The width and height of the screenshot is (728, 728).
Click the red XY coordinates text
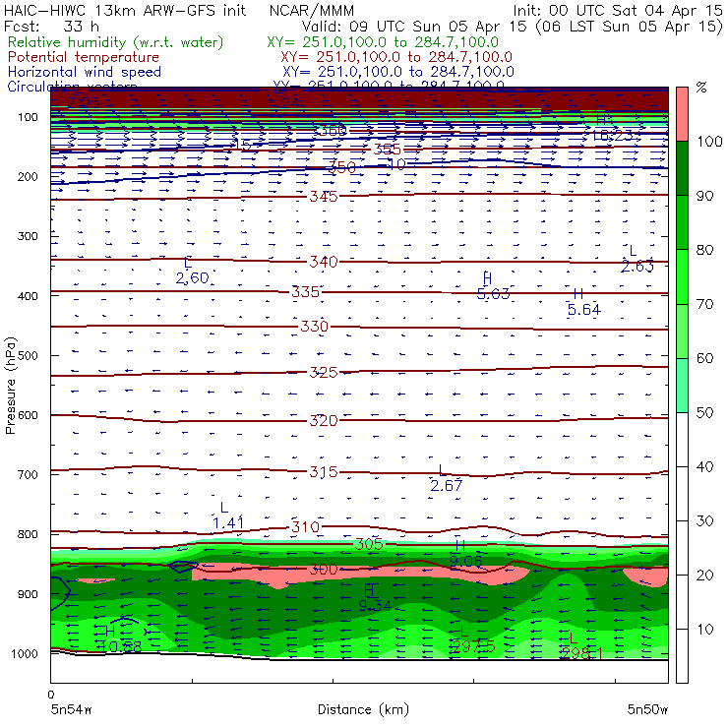tap(396, 57)
